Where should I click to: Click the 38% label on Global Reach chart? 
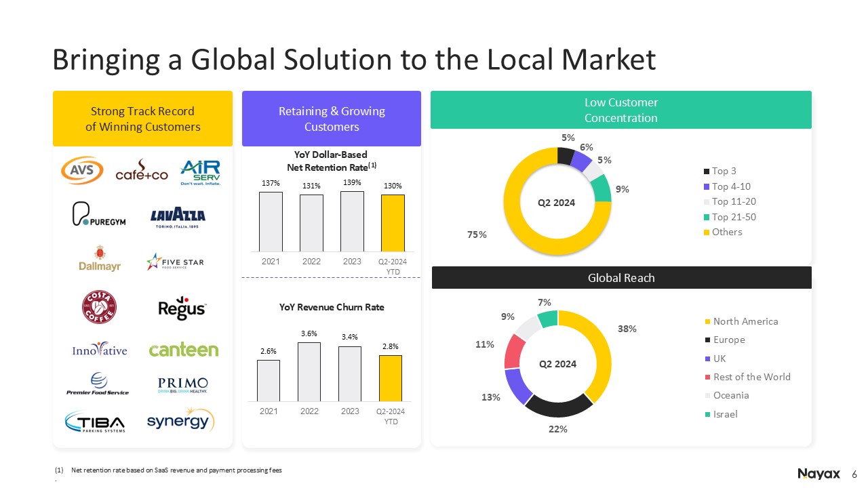[627, 328]
